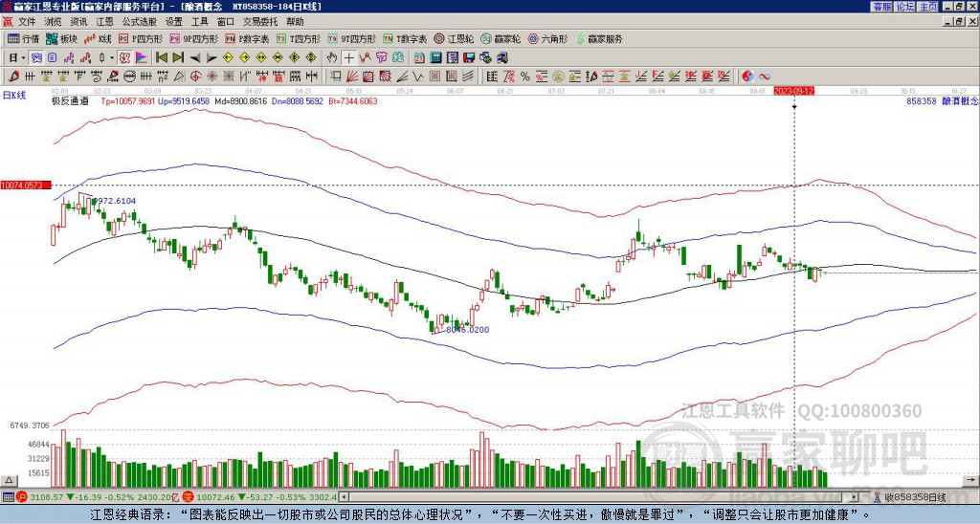Click the 极反通道 indicator label
Viewport: 980px width, 524px height.
70,100
